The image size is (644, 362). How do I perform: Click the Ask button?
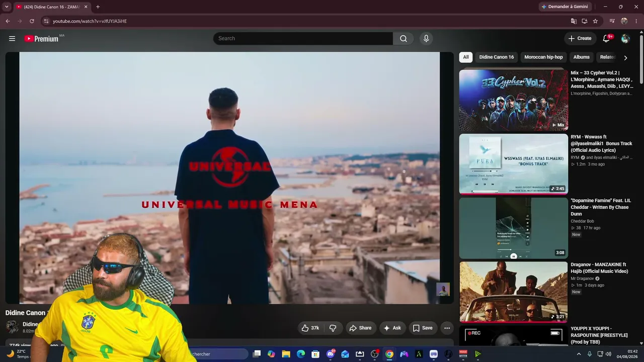[392, 328]
